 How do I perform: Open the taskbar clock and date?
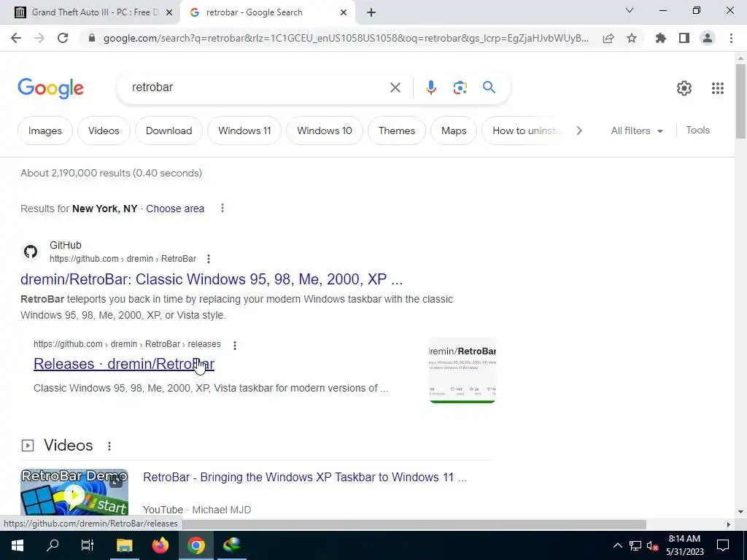tap(684, 545)
